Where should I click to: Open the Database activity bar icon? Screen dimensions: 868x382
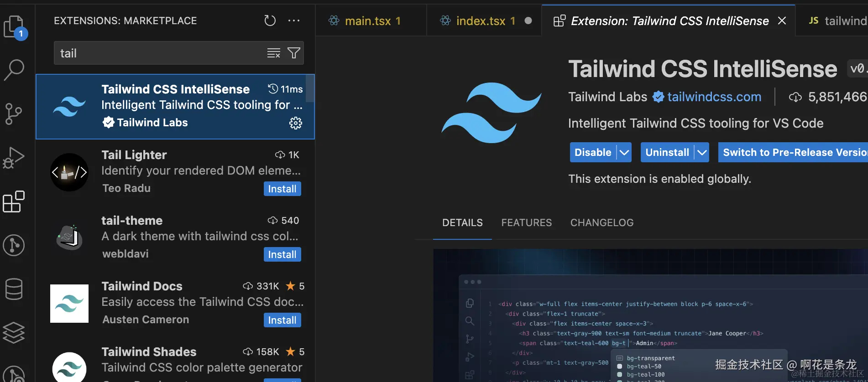tap(14, 289)
